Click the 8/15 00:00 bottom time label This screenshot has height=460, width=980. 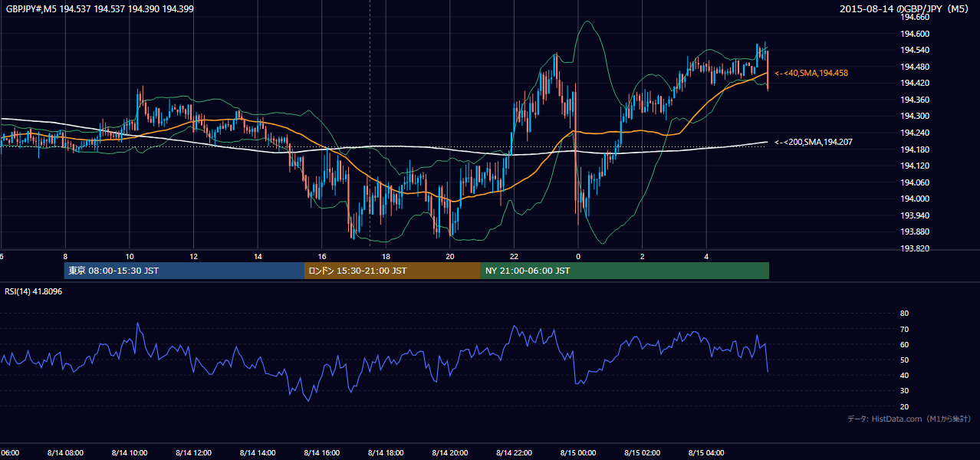pyautogui.click(x=578, y=453)
